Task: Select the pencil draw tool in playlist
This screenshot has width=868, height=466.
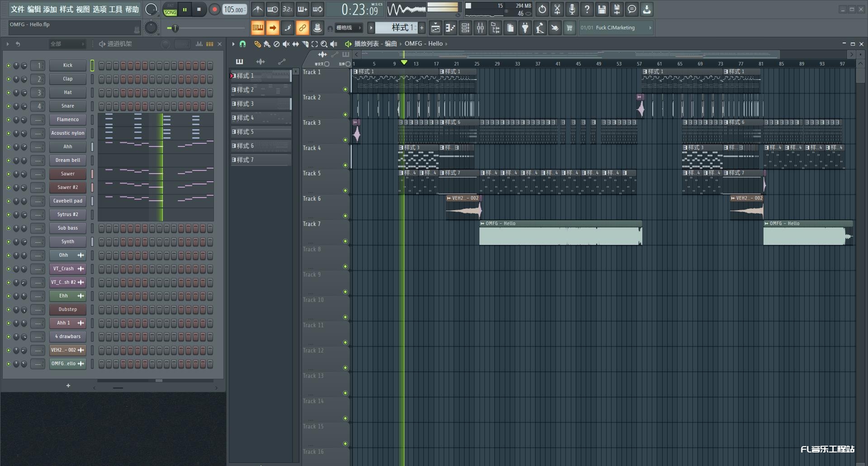Action: 257,44
